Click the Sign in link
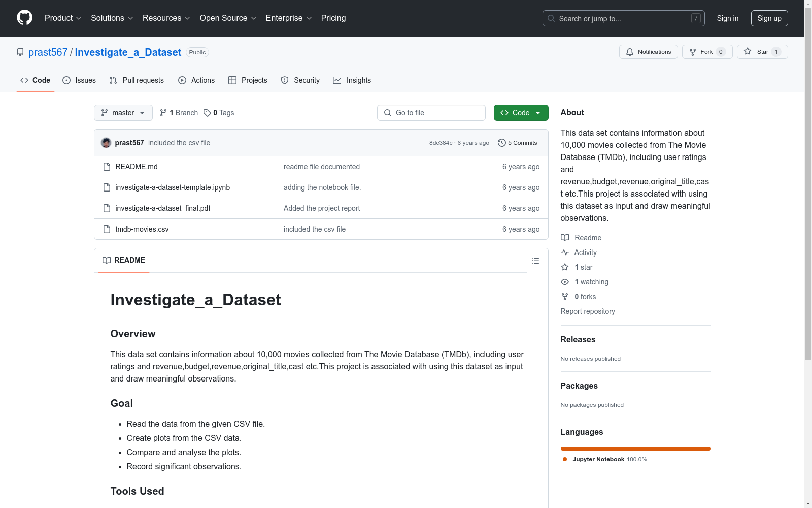 click(x=728, y=18)
